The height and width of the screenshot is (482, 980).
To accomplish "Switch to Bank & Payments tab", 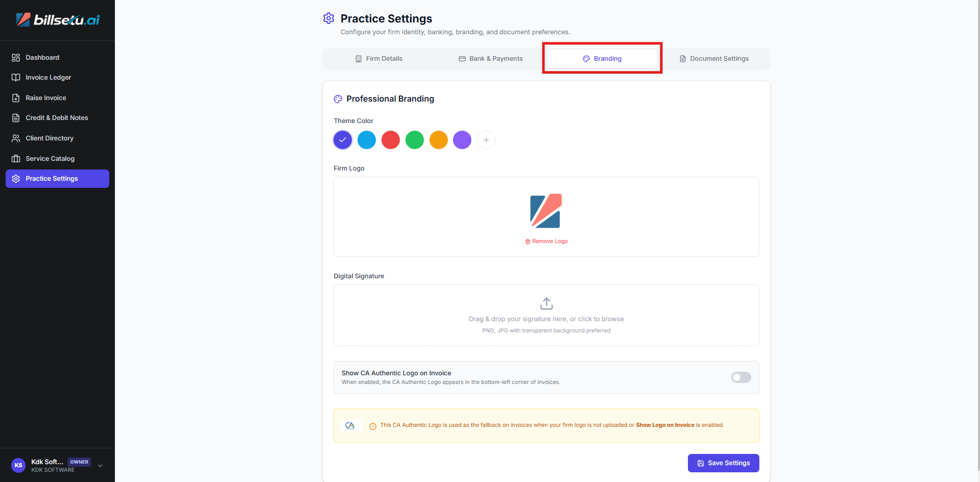I will point(490,59).
